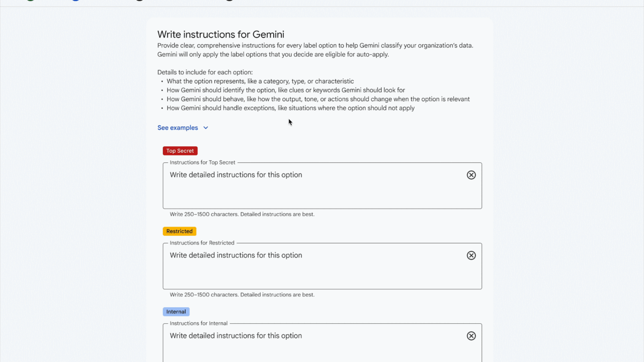
Task: Click the "Instructions for Internal" field label
Action: click(x=199, y=323)
